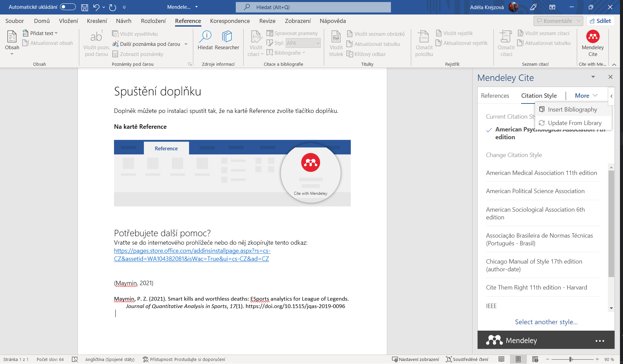
Task: Collapse the Mendeley side panel arrow
Action: (611, 96)
